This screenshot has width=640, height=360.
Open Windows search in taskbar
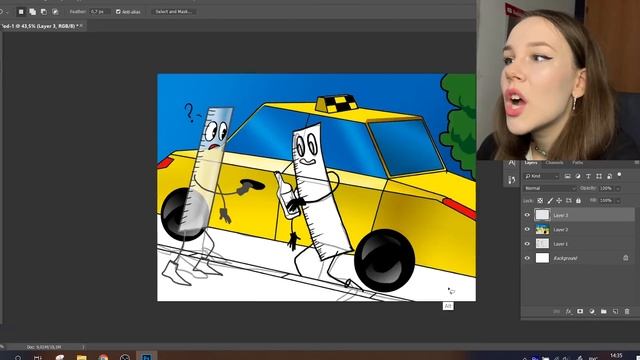click(x=18, y=357)
